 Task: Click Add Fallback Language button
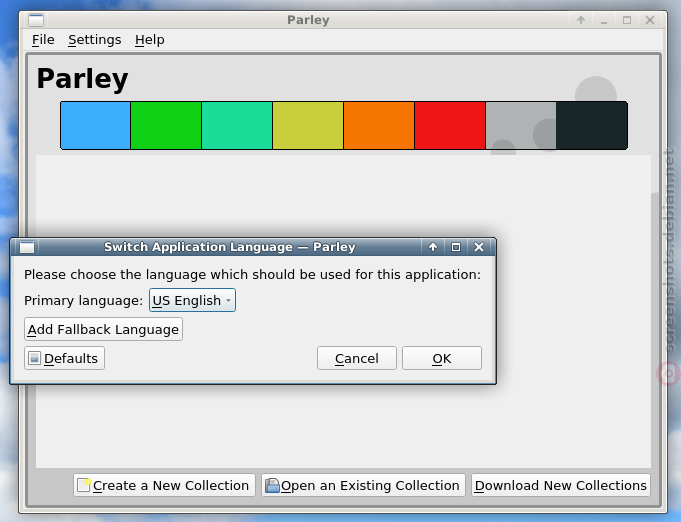point(103,329)
